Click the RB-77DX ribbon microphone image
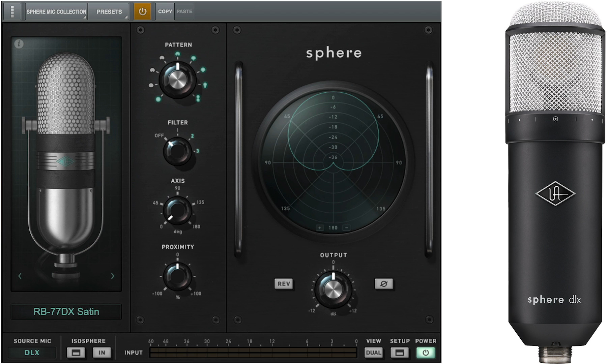This screenshot has height=364, width=607. [66, 165]
